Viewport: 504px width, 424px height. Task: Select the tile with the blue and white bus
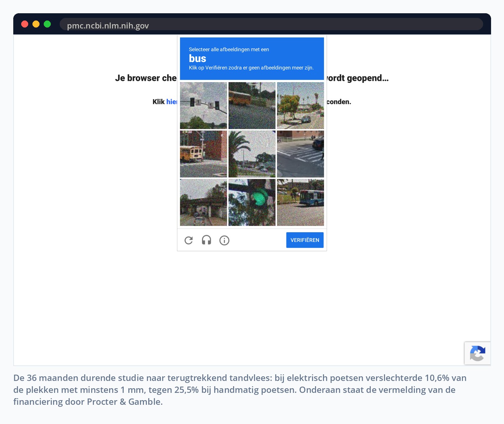point(300,202)
